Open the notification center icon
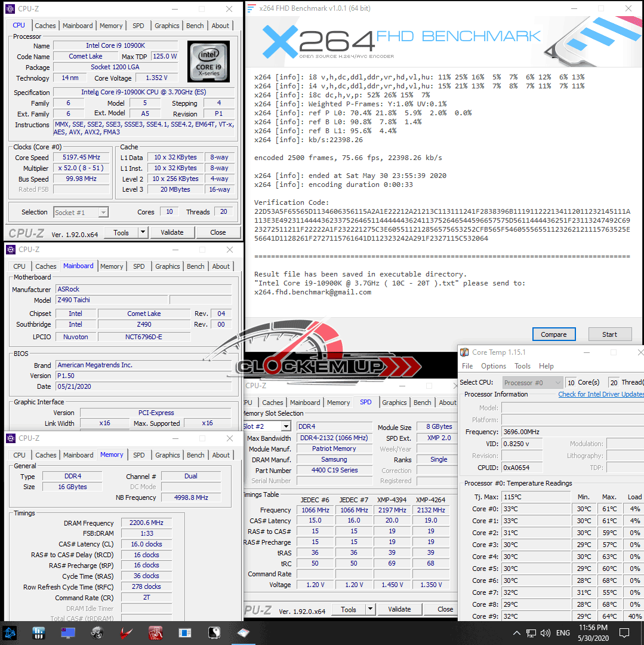Image resolution: width=644 pixels, height=645 pixels. pyautogui.click(x=624, y=632)
